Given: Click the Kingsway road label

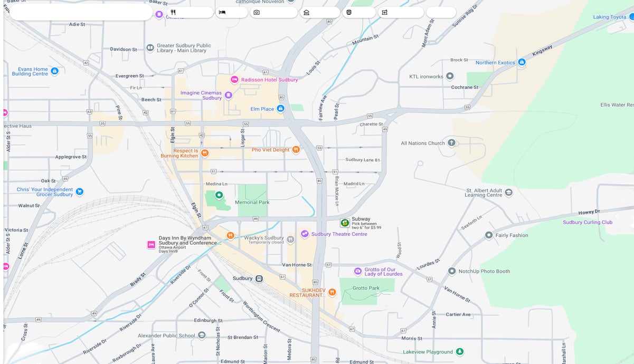Looking at the screenshot, I should click(x=542, y=51).
